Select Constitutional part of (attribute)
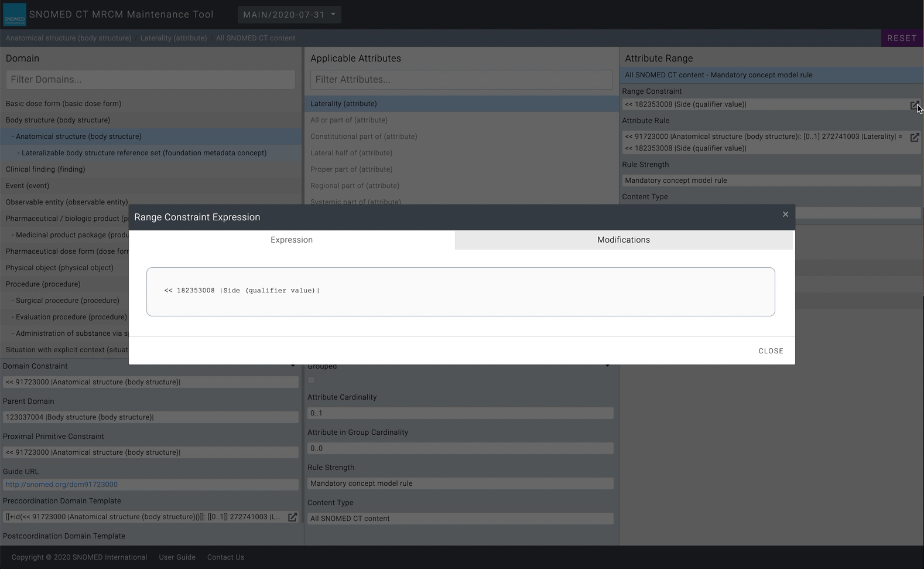The width and height of the screenshot is (924, 569). [x=461, y=137]
